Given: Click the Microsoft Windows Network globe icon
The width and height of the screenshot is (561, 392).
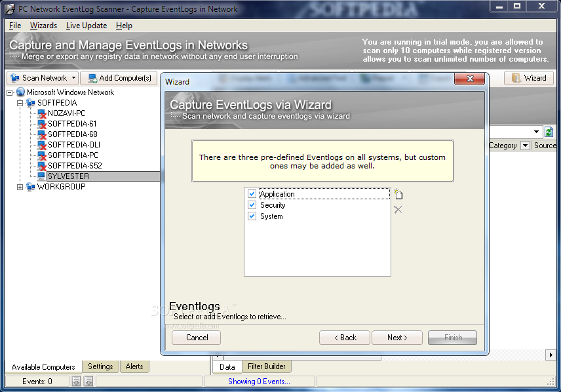Looking at the screenshot, I should tap(21, 92).
